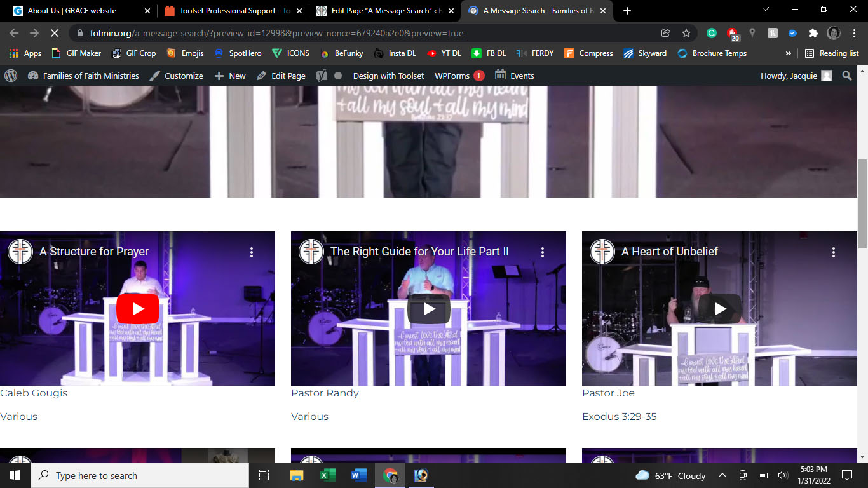The width and height of the screenshot is (868, 488).
Task: Open the Exodus 3:29-35 scripture link
Action: coord(619,417)
